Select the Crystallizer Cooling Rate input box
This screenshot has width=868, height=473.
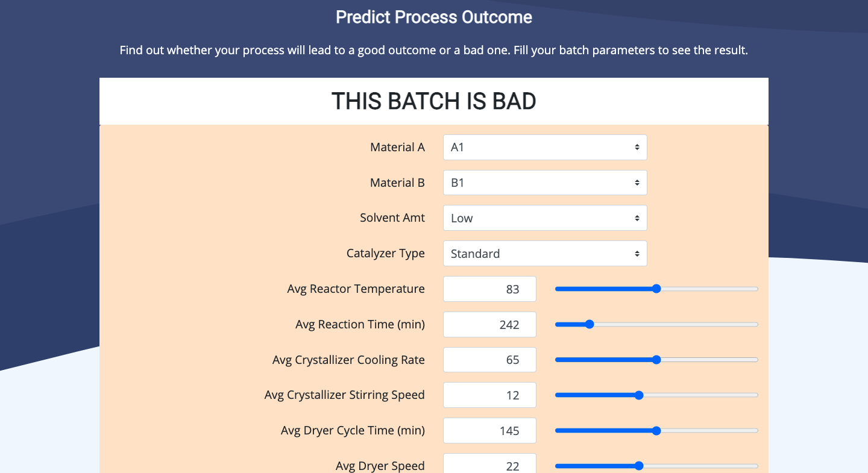(489, 360)
